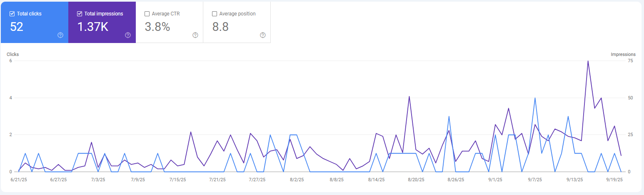Click the highest impressions peak reaching 75
The height and width of the screenshot is (195, 644).
(588, 61)
